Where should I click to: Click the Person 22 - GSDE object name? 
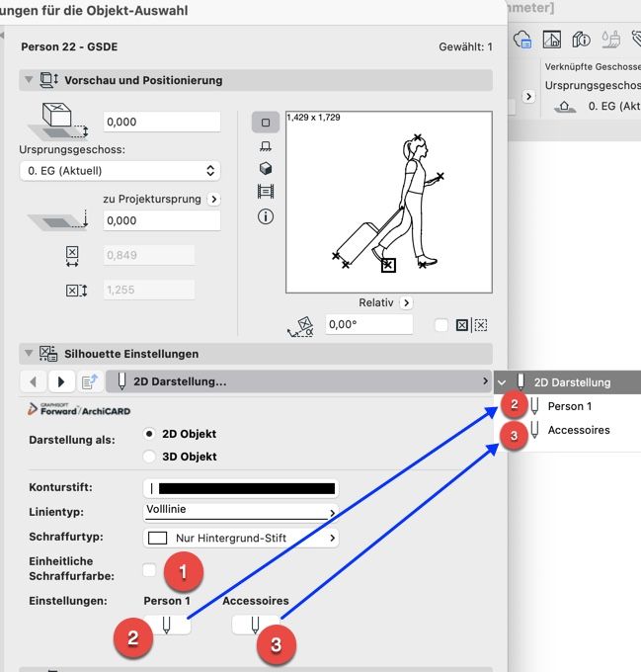(69, 46)
